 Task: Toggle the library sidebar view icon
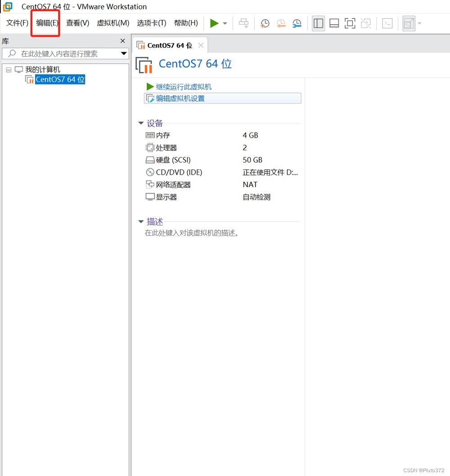click(x=318, y=23)
